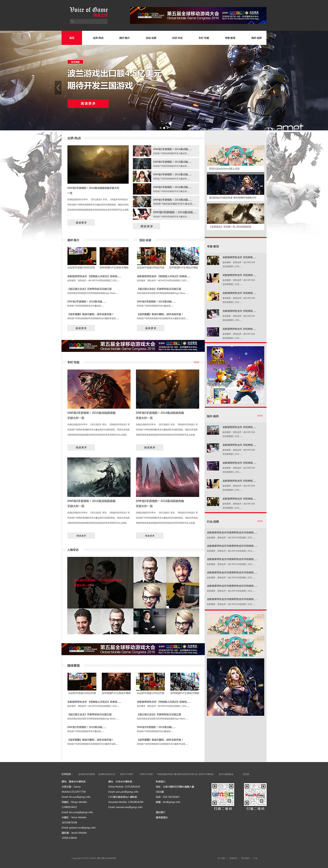
Task: Open 《战争雷霆》 article in 活动·会展 section
Action: coord(160,314)
